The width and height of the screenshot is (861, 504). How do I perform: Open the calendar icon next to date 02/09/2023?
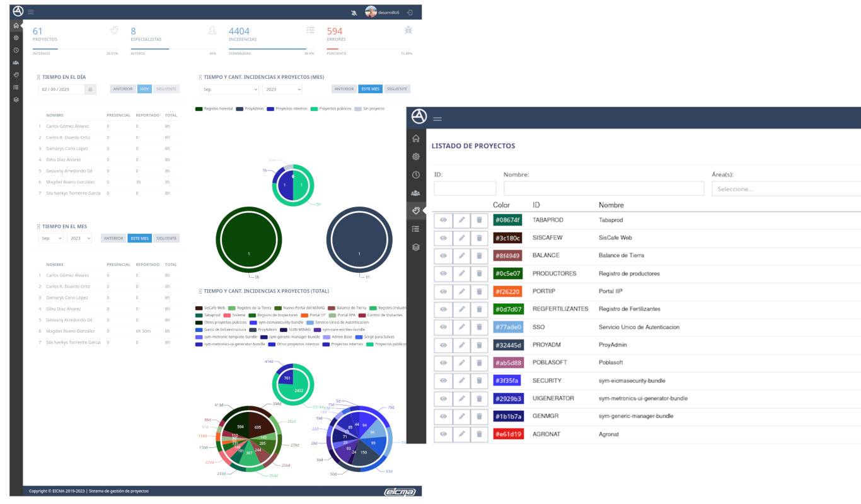tap(90, 89)
